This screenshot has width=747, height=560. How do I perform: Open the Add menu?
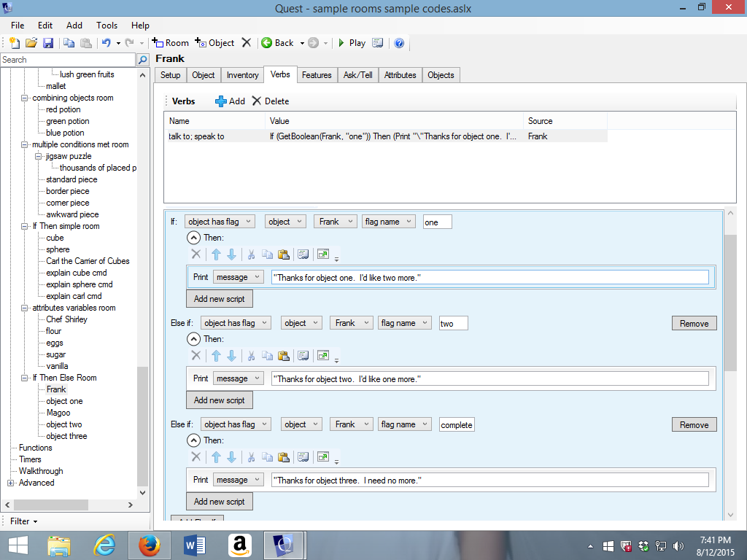point(74,26)
